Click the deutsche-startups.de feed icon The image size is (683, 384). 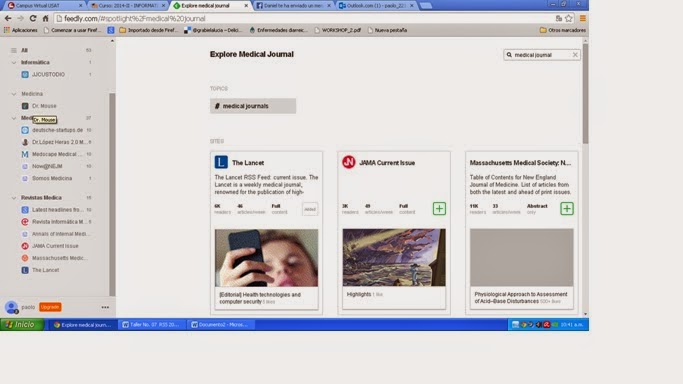click(25, 130)
